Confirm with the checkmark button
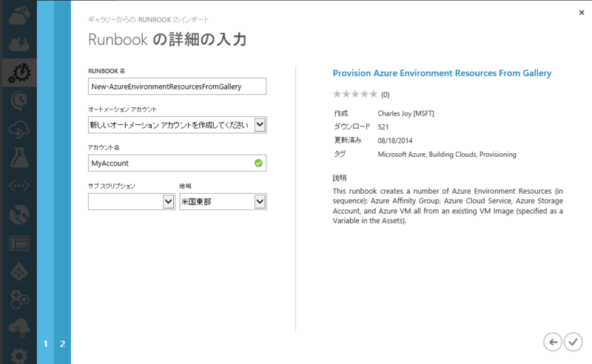Viewport: 592px width, 364px height. (x=573, y=342)
